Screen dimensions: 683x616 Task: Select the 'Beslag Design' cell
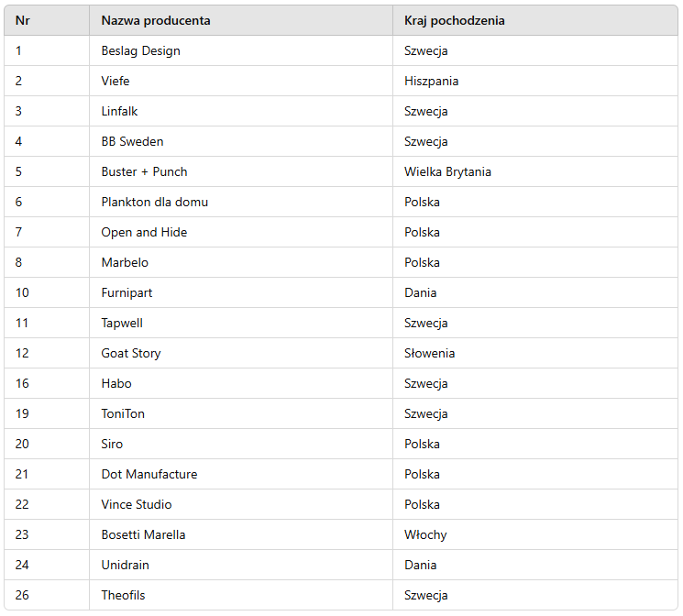tap(140, 50)
